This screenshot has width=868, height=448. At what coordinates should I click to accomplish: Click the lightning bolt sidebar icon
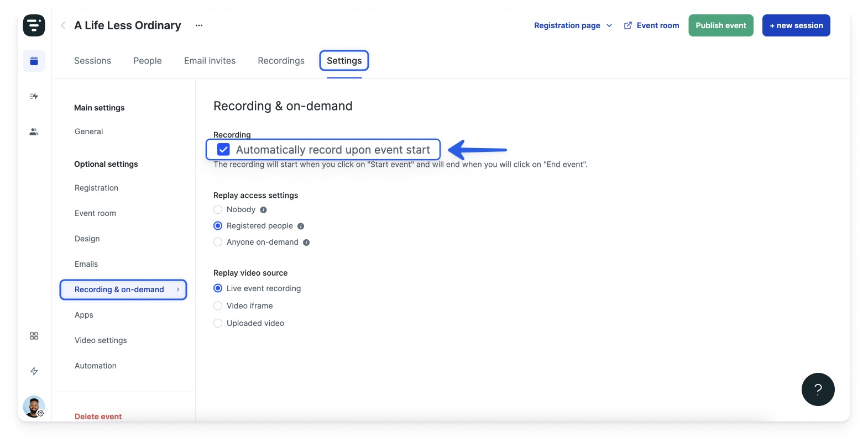click(34, 371)
